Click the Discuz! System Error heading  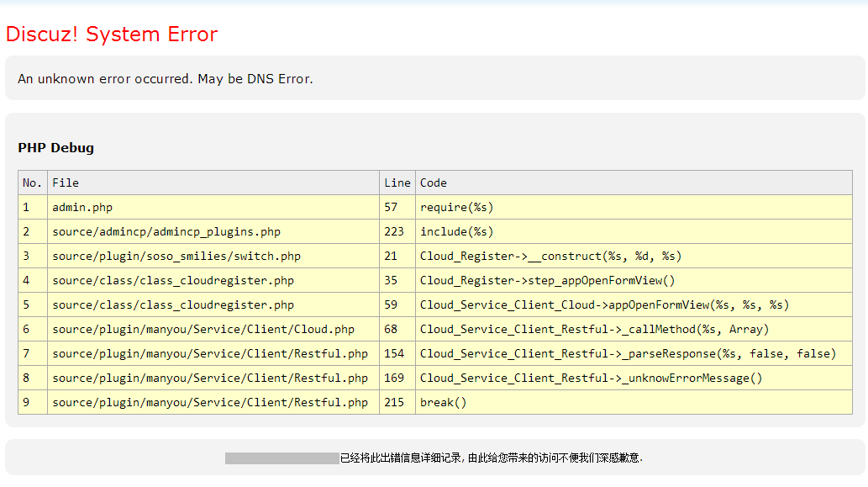pyautogui.click(x=111, y=34)
